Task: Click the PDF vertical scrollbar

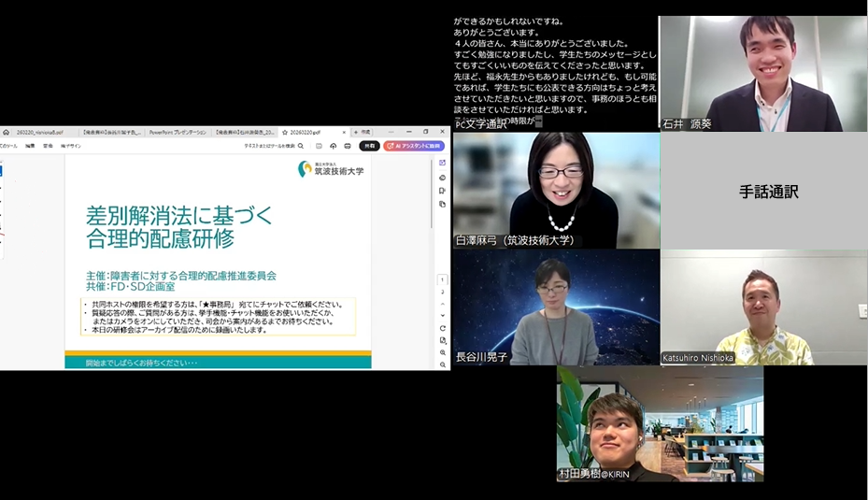Action: 432,193
